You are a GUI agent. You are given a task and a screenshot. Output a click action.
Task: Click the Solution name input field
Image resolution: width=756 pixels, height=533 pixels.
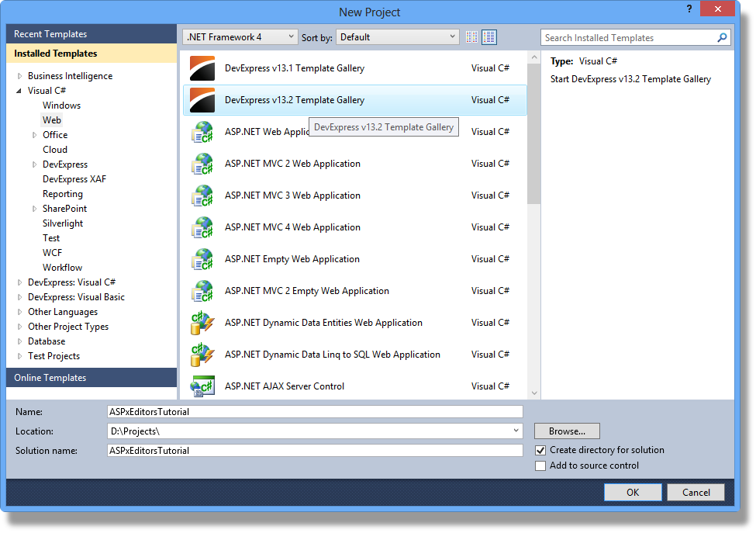tap(315, 451)
